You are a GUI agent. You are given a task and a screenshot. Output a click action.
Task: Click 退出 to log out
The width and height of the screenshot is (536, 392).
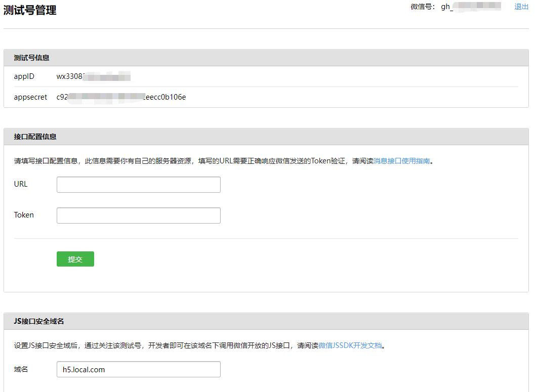tap(521, 7)
